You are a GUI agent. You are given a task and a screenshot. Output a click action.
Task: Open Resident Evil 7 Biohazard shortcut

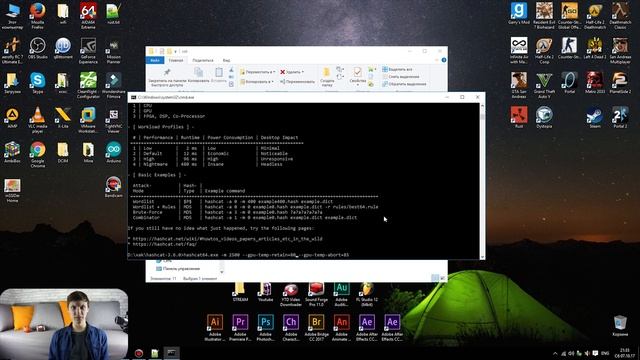[544, 16]
